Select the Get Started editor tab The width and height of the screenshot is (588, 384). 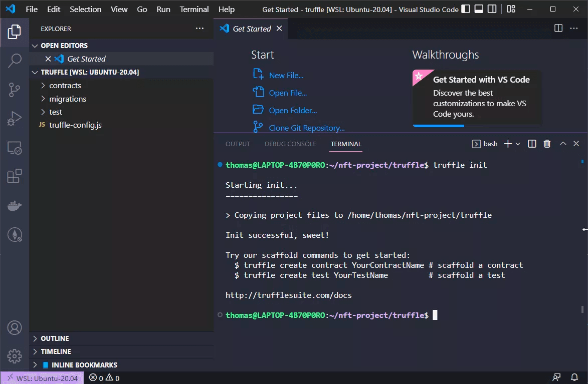point(251,29)
